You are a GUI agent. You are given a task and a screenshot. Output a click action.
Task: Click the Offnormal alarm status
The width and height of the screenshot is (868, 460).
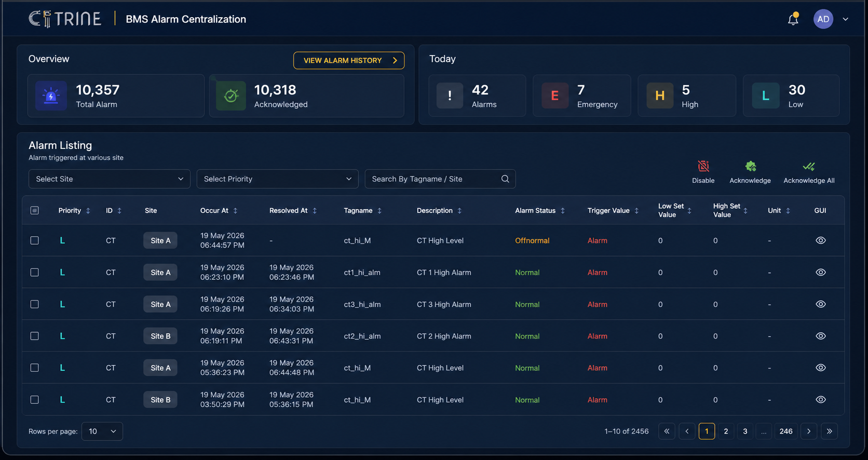pyautogui.click(x=532, y=240)
